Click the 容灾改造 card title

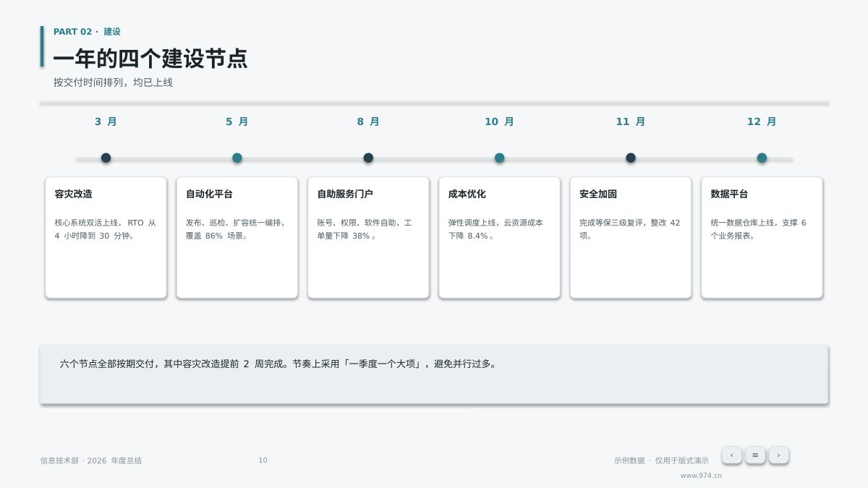[74, 194]
